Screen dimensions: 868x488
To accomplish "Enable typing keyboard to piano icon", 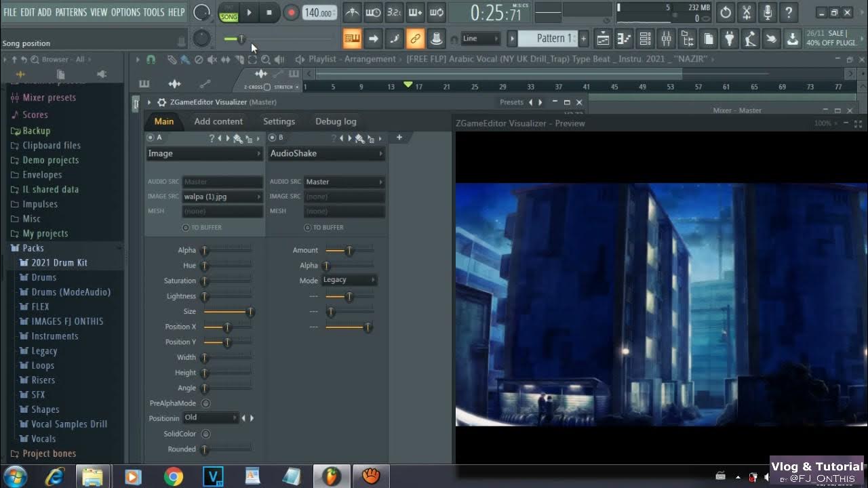I will pos(352,39).
